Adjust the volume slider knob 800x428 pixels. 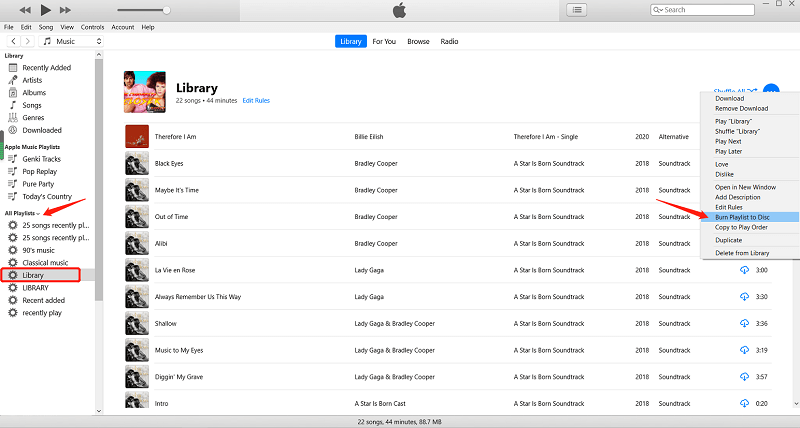[166, 10]
